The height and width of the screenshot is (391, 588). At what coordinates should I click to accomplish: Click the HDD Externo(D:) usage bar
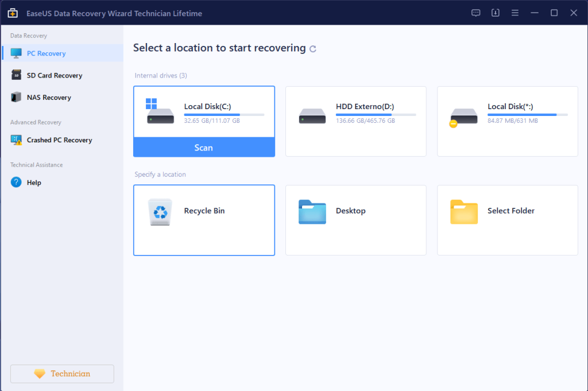click(x=376, y=115)
